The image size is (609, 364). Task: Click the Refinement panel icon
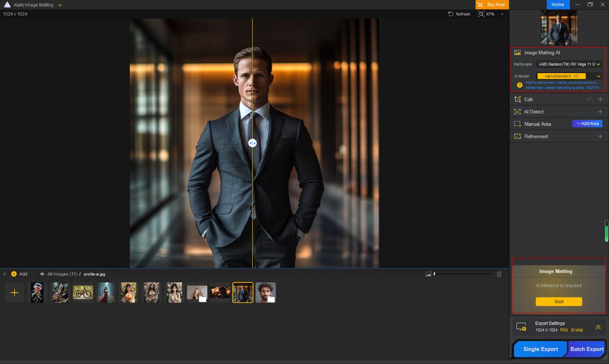click(518, 136)
